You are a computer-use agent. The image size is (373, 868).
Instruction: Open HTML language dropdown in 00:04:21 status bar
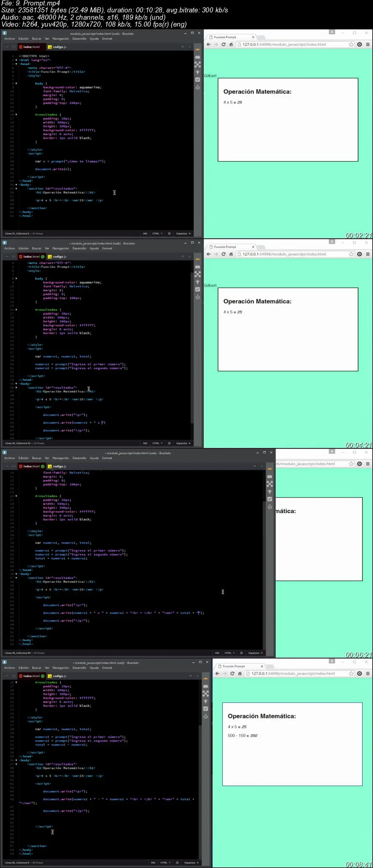(x=157, y=443)
